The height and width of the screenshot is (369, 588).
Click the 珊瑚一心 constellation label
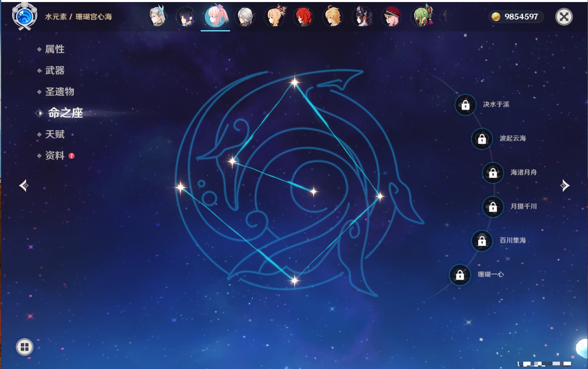pyautogui.click(x=491, y=274)
